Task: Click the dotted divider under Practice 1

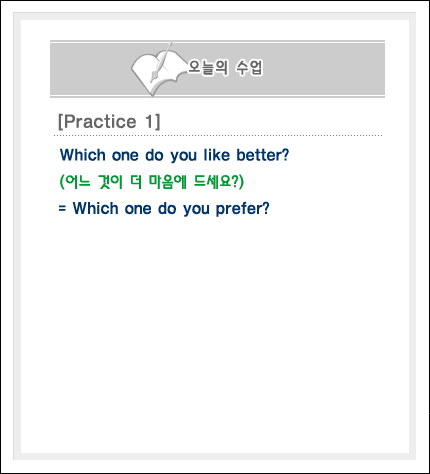Action: 218,136
